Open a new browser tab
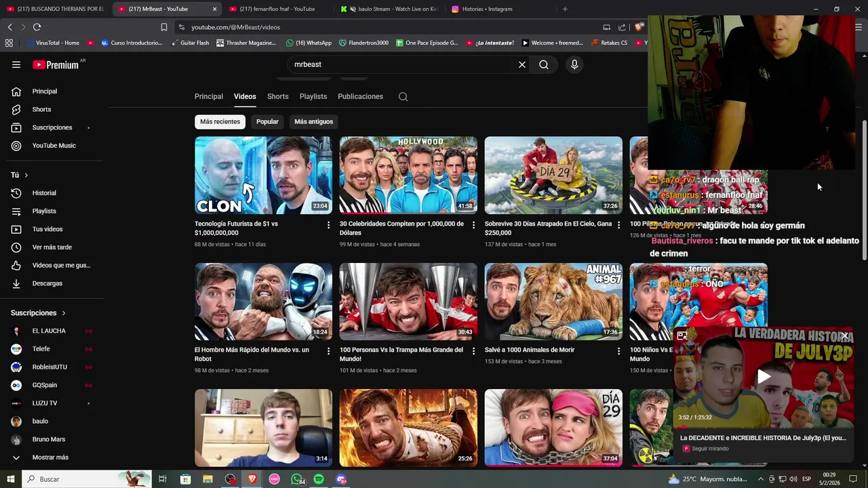Screen dimensions: 868x488 point(565,9)
